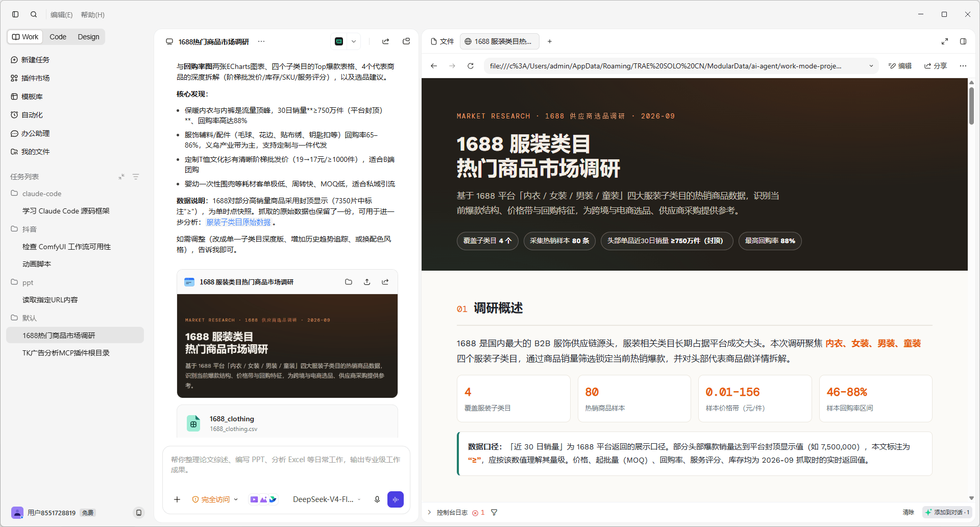Viewport: 980px width, 527px height.
Task: Expand the address bar dropdown arrow
Action: pos(871,66)
